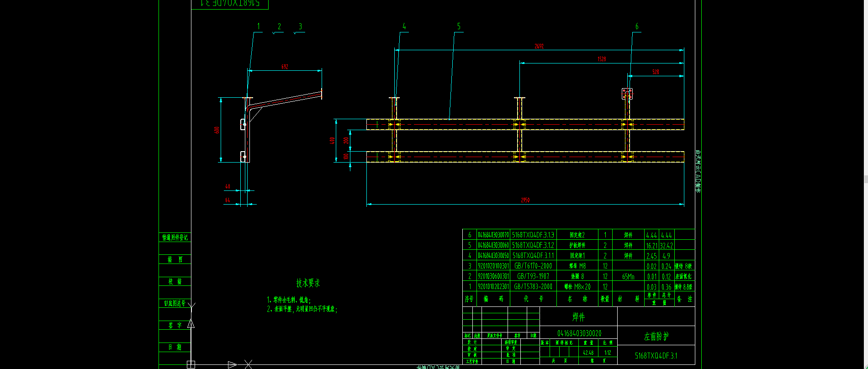Click total weight 32.42 in row 5
This screenshot has width=868, height=369.
pyautogui.click(x=667, y=246)
